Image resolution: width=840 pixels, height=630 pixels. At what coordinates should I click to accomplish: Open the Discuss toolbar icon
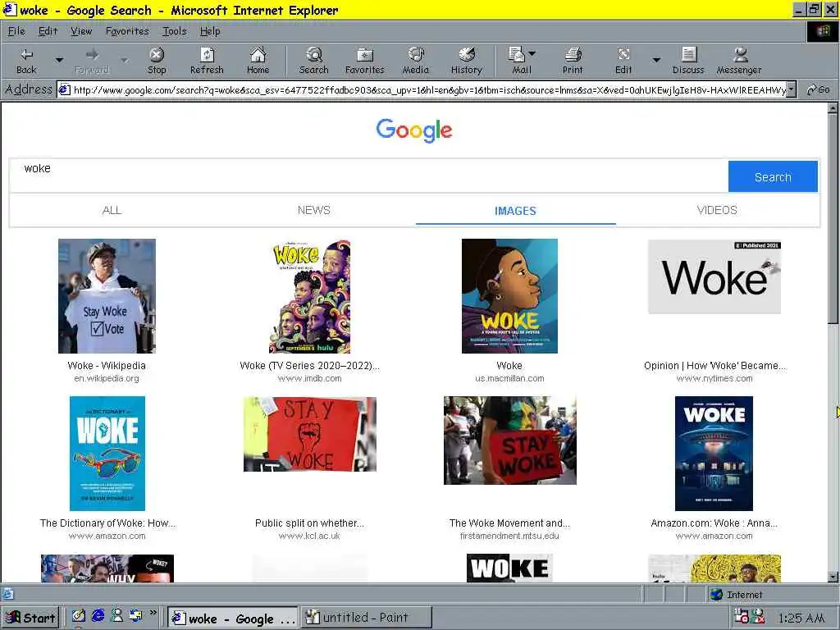[688, 61]
